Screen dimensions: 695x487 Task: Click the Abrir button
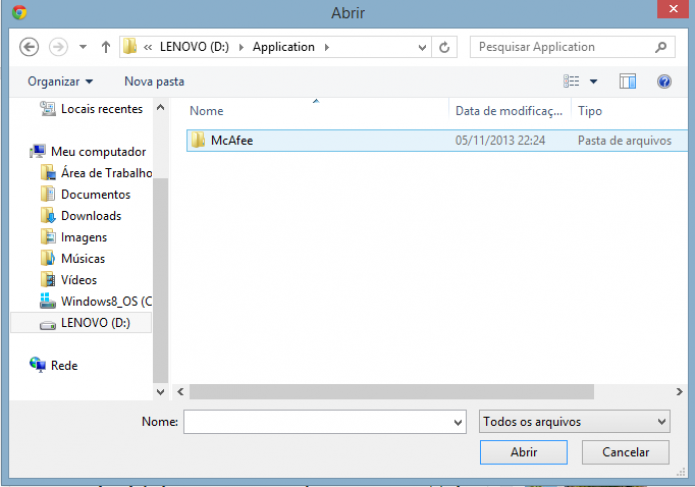(523, 452)
